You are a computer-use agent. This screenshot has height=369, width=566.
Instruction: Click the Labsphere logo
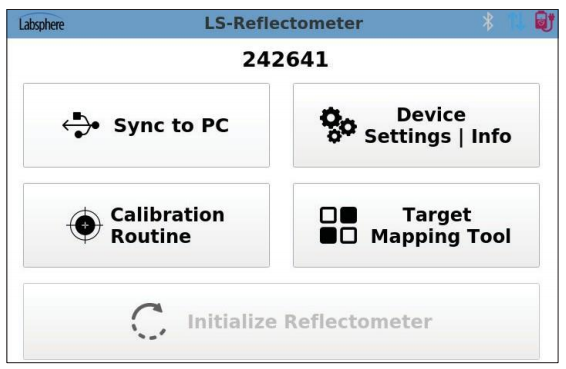click(42, 23)
